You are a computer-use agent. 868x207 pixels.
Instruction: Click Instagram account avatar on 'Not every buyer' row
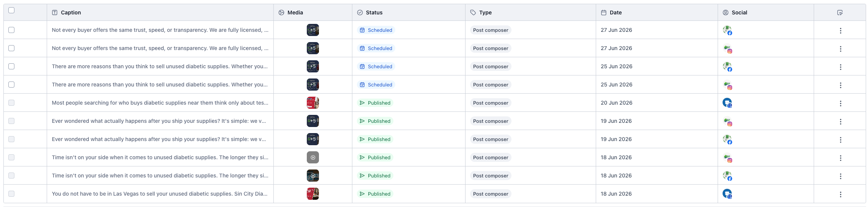(x=727, y=49)
